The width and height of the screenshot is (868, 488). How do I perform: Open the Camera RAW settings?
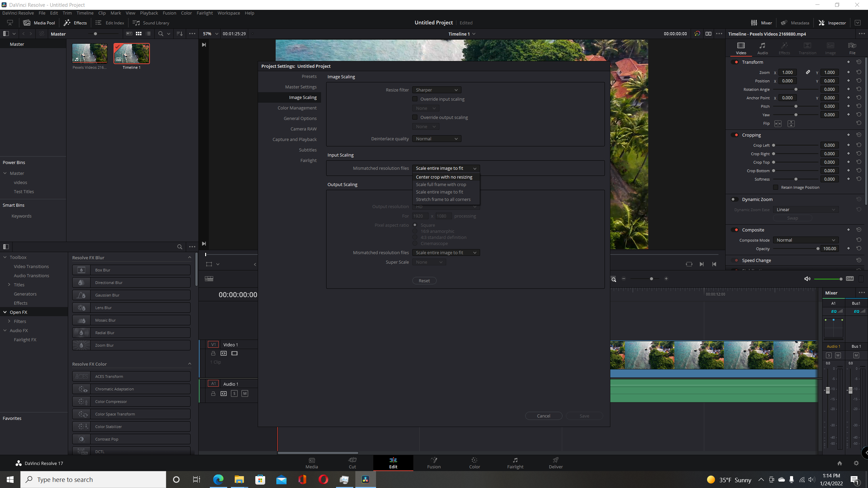point(303,129)
